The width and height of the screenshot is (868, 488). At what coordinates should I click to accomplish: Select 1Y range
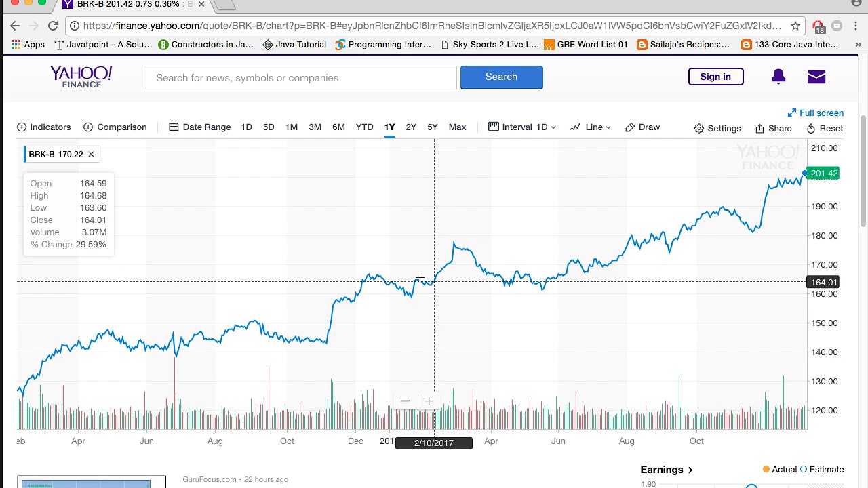point(389,127)
